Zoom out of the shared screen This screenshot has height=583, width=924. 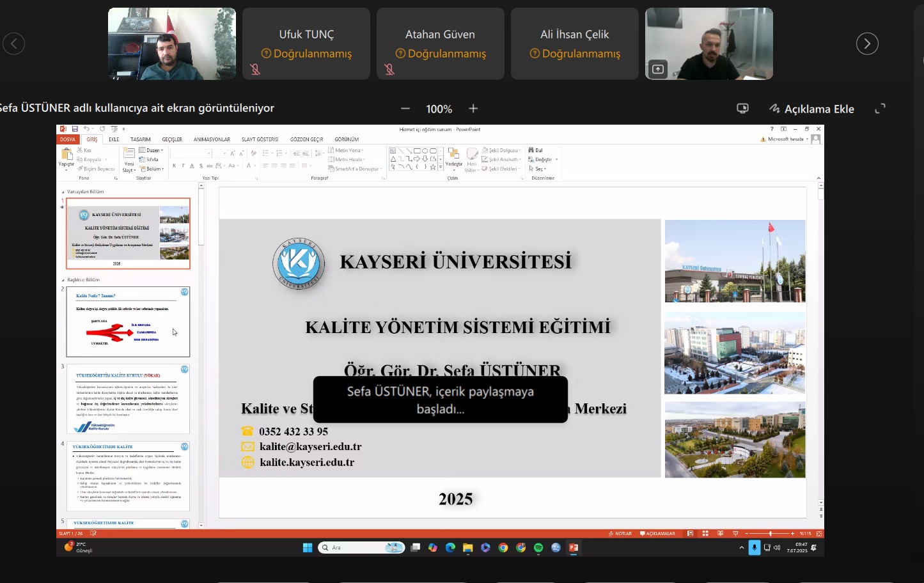tap(405, 109)
